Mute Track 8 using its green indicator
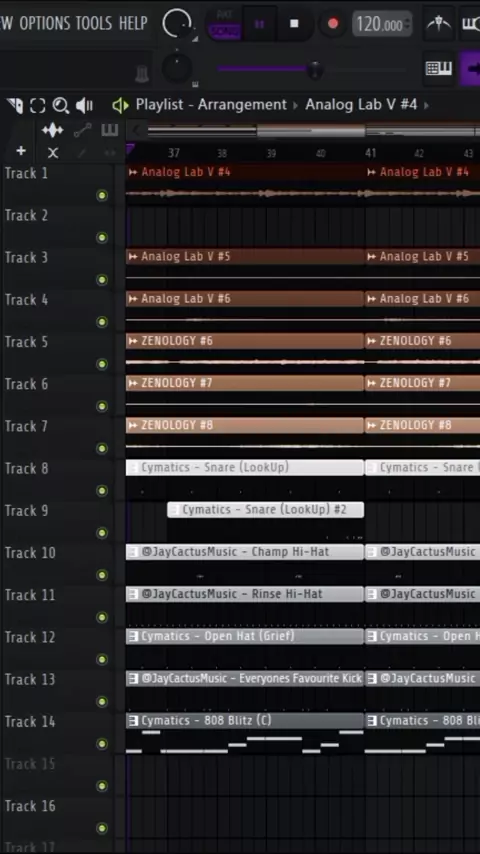Image resolution: width=480 pixels, height=854 pixels. click(x=102, y=491)
